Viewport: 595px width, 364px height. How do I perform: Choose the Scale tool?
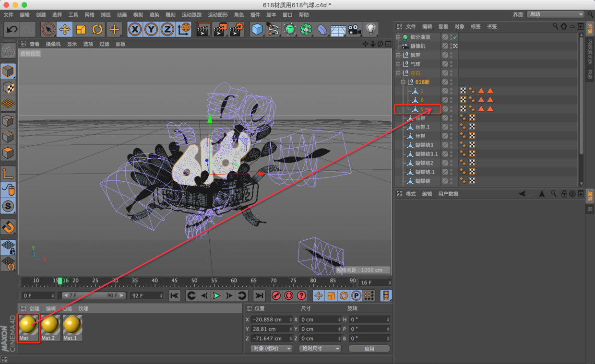click(81, 29)
